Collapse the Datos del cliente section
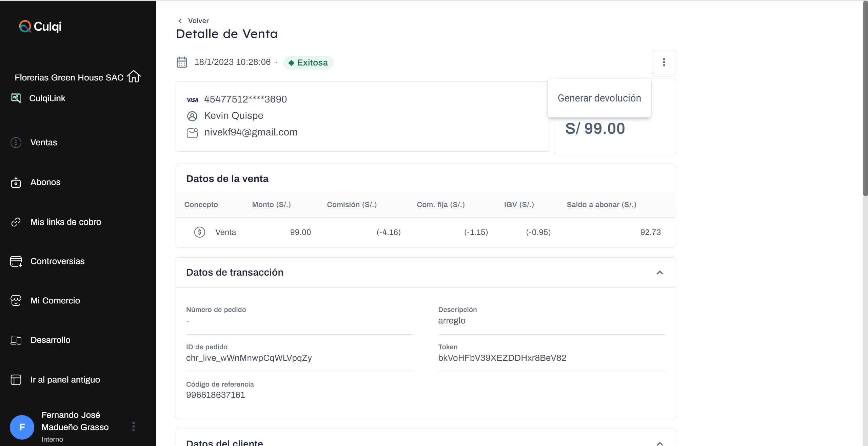Screen dimensions: 868x446 (659, 443)
